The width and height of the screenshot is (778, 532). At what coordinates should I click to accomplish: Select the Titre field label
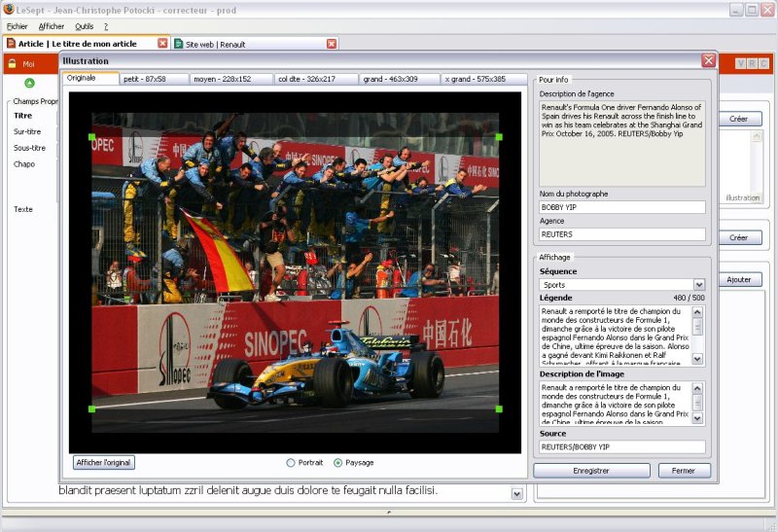click(22, 116)
